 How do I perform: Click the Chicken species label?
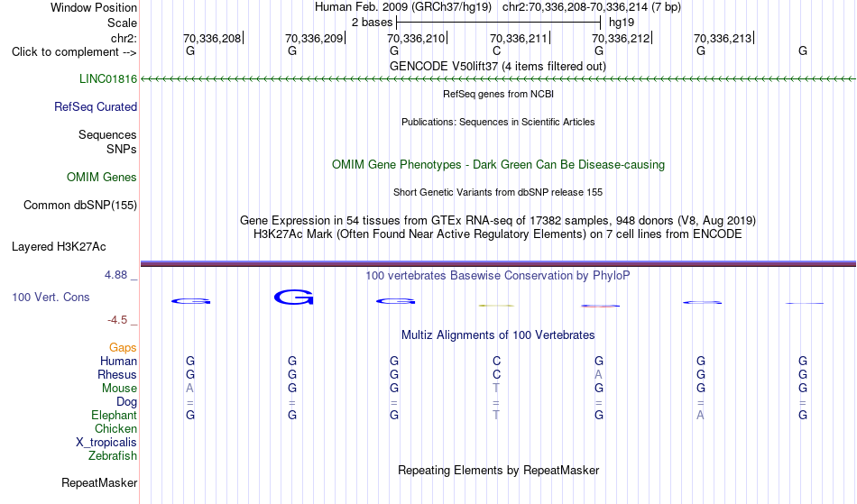click(115, 428)
